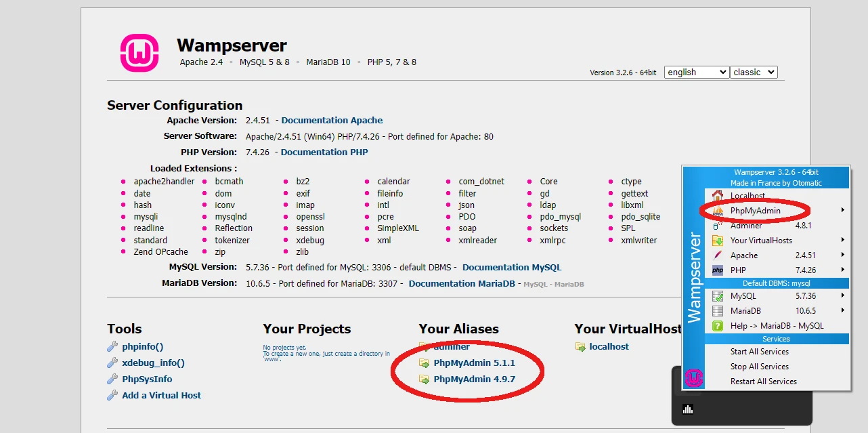
Task: Click the Localhost house icon in tray menu
Action: point(718,196)
